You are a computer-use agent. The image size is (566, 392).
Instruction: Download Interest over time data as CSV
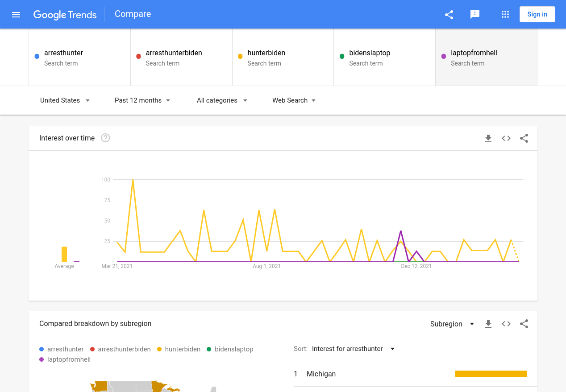coord(488,138)
